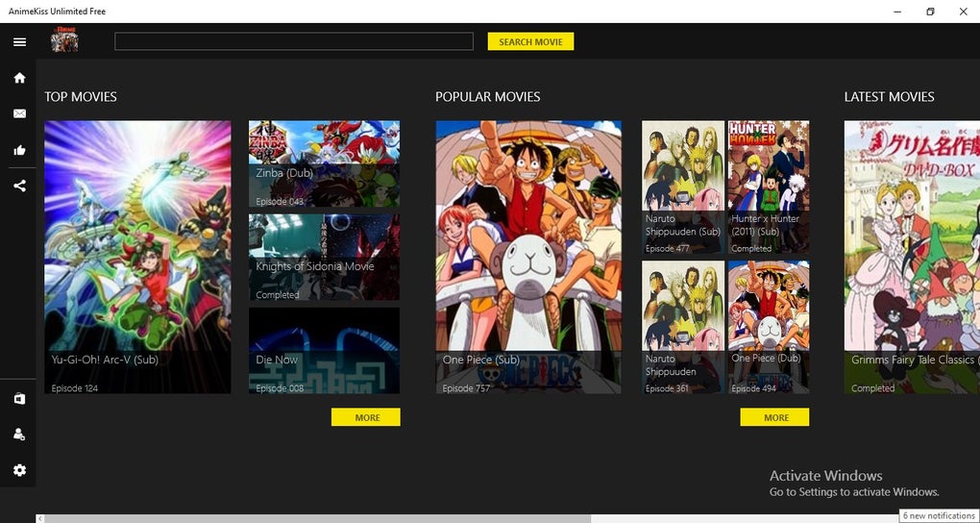Open Naruto Shippuuden Episode 361 tile
980x523 pixels.
pos(683,327)
